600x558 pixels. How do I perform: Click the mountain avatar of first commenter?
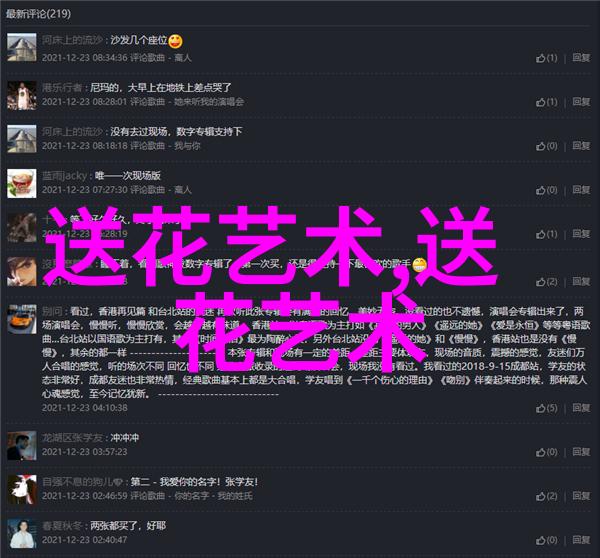[22, 47]
